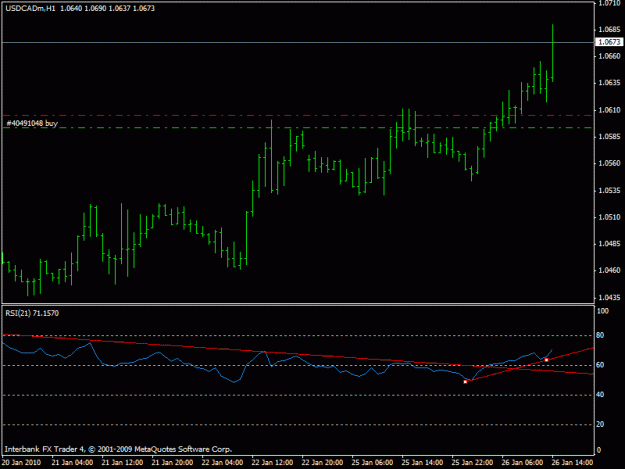Click the 1.0585 price scale label

609,137
